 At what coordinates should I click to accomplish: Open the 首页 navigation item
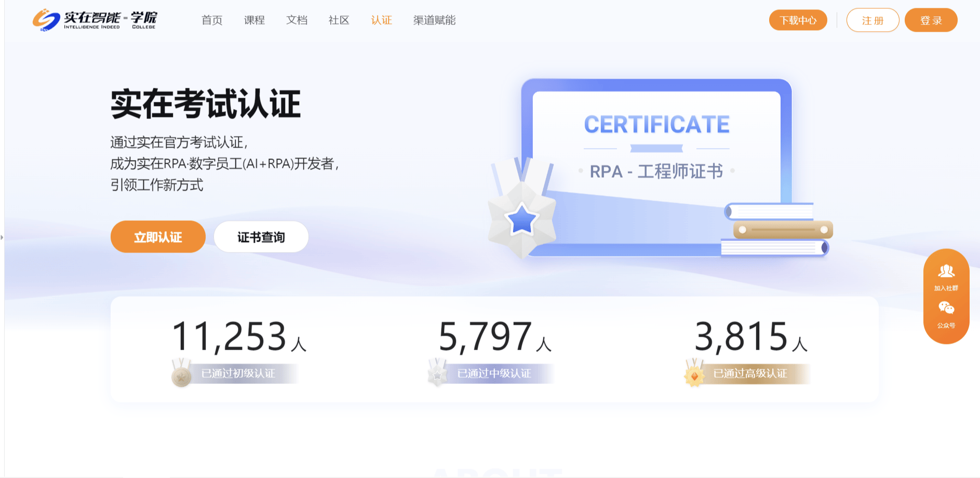212,20
